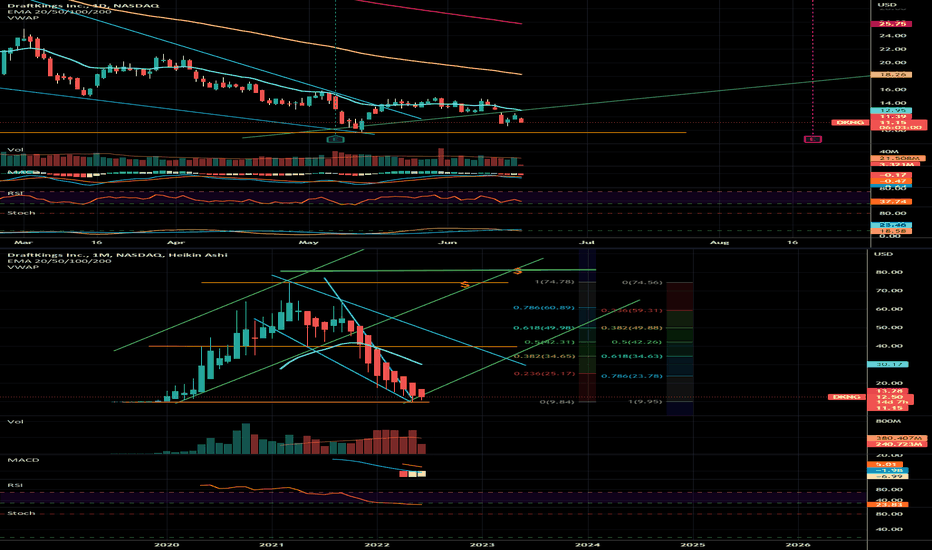The image size is (932, 550).
Task: Select Fibonacci level 1(9.95)
Action: point(645,401)
